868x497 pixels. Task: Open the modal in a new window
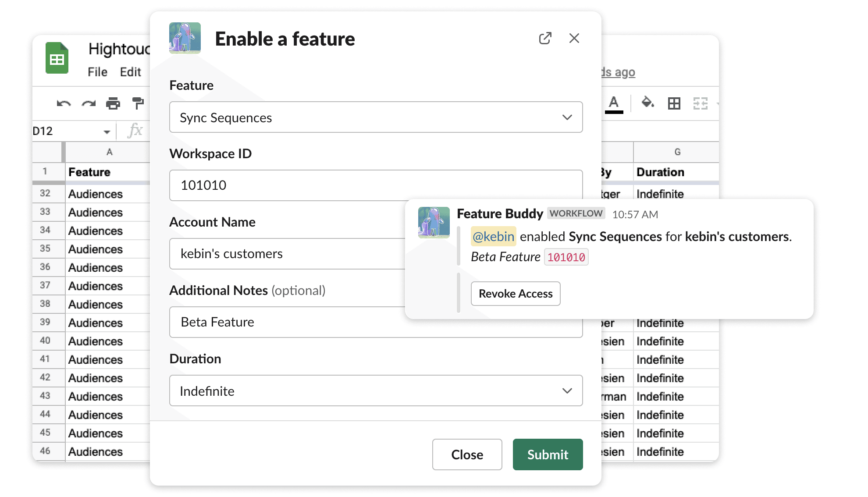point(545,39)
